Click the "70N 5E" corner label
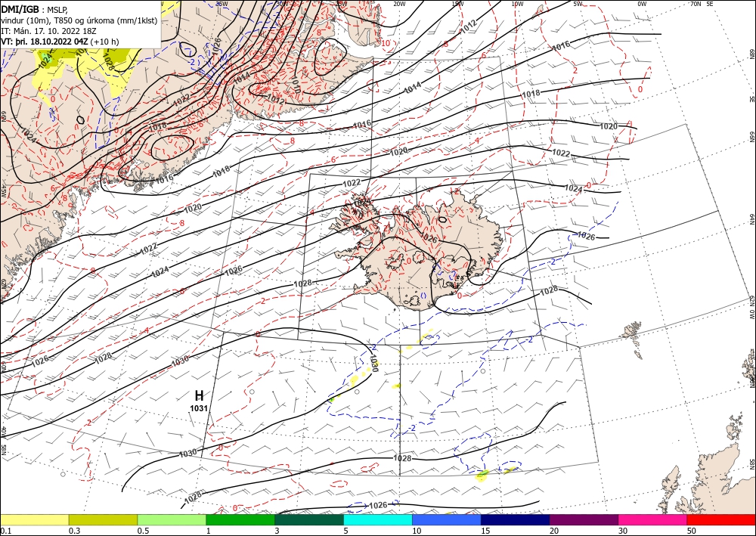The width and height of the screenshot is (756, 536). click(702, 3)
